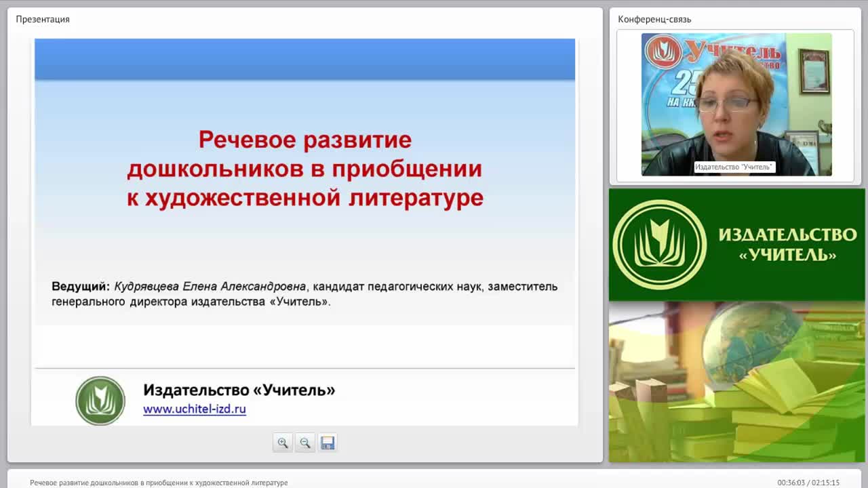Click the green ИЗДАТЕЛЬСТВО «УЧИТЕЛЬ» banner
This screenshot has height=488, width=868.
(x=736, y=245)
